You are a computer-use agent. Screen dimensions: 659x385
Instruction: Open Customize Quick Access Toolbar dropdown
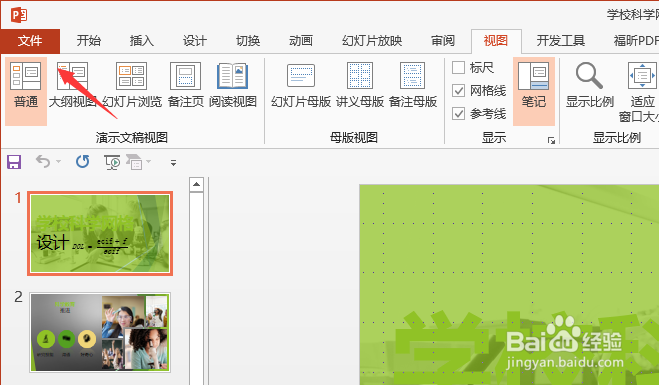click(x=173, y=163)
